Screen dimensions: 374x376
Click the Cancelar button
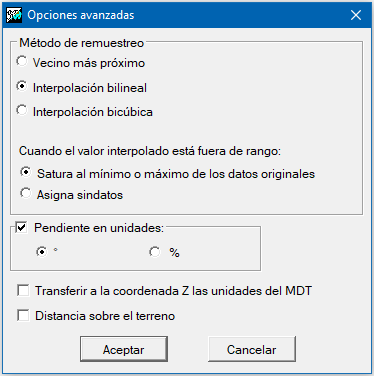click(252, 349)
